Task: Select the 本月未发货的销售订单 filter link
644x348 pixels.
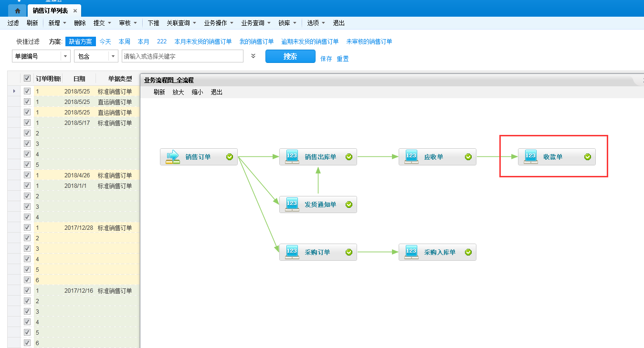Action: point(203,41)
